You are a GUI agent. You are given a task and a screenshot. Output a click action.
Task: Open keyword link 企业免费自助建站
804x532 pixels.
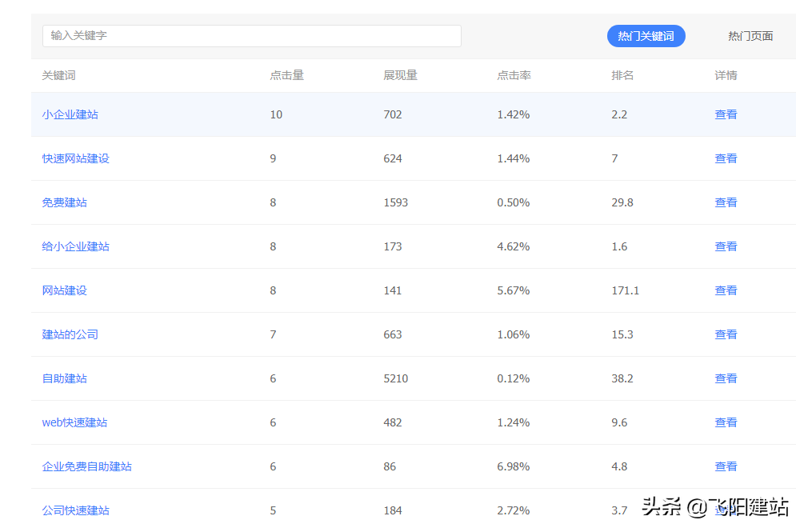tap(87, 466)
